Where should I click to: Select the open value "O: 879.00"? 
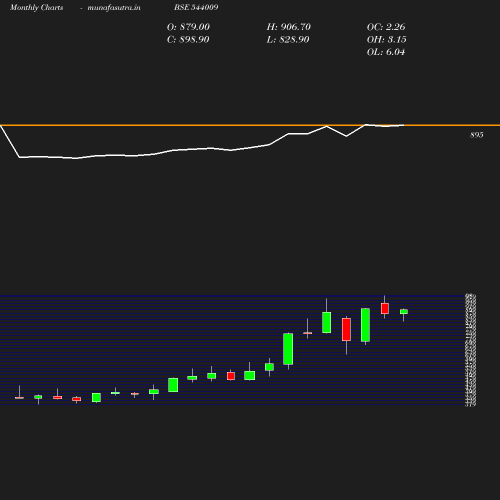click(x=188, y=27)
